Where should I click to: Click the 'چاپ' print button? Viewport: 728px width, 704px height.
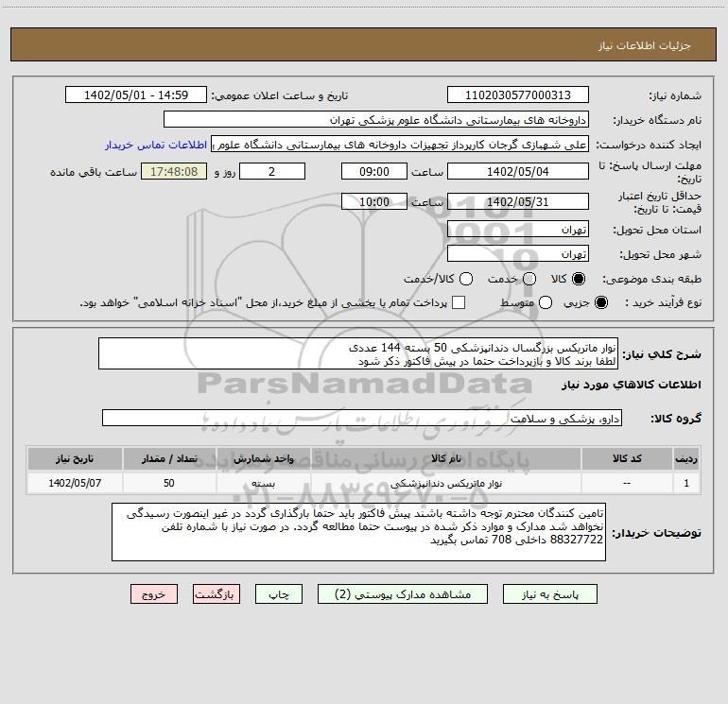pos(279,594)
